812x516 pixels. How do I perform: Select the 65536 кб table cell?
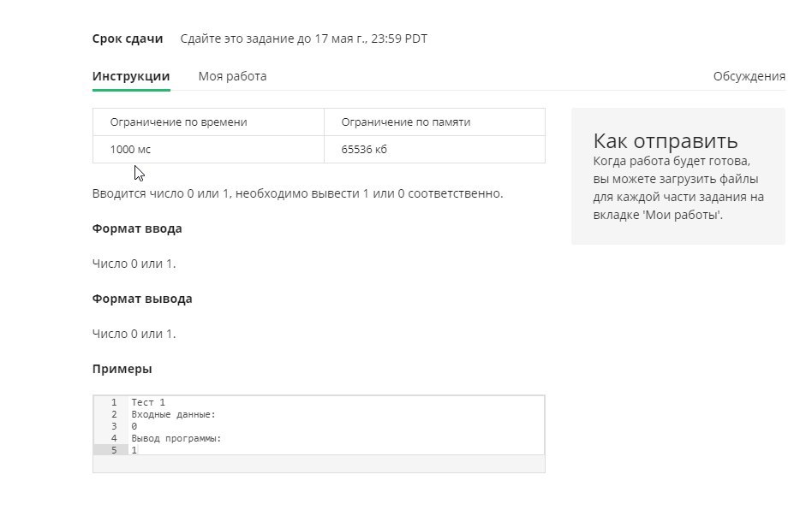pos(434,150)
